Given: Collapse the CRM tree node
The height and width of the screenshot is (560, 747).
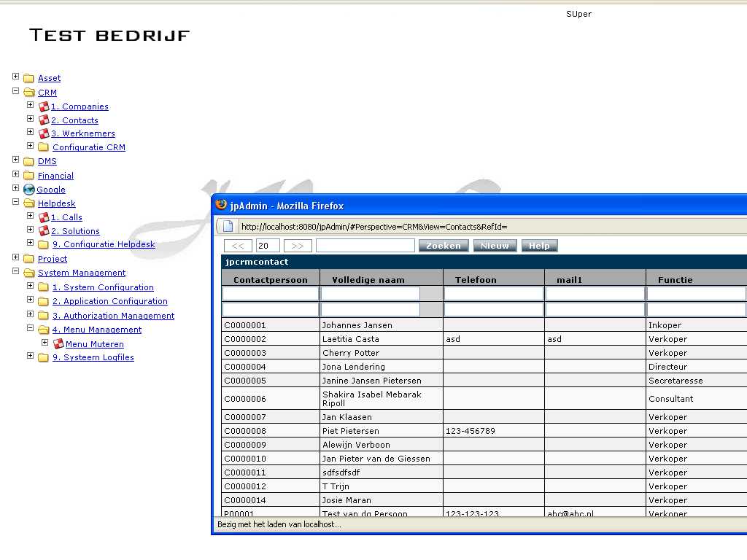Looking at the screenshot, I should pyautogui.click(x=16, y=91).
